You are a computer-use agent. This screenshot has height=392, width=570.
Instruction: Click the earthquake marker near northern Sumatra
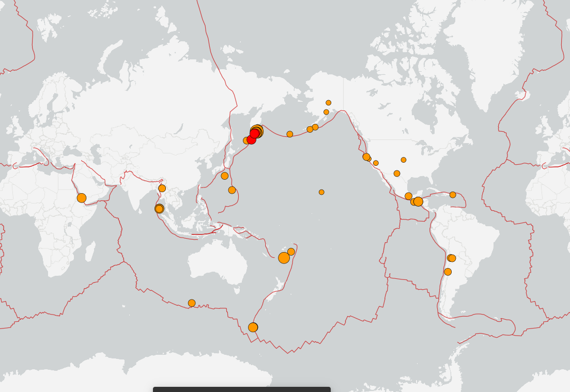point(159,209)
